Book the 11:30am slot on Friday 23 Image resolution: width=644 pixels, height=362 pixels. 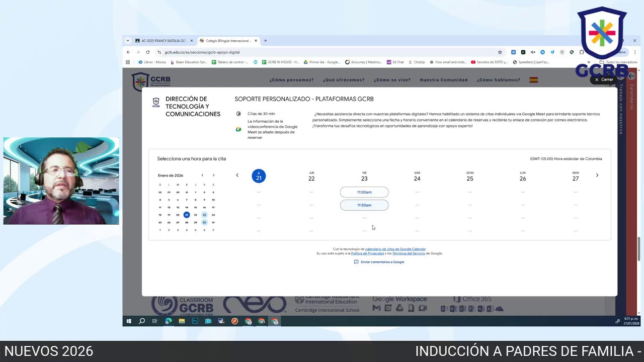coord(364,205)
